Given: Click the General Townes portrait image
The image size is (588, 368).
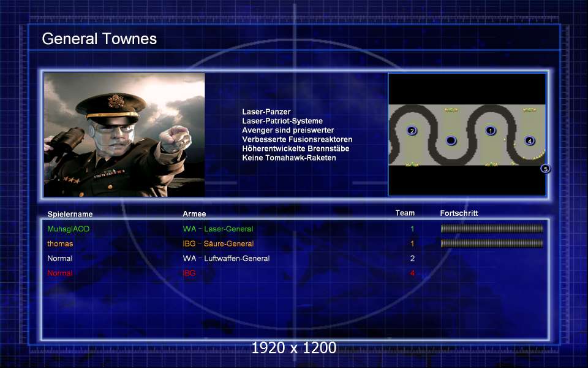Looking at the screenshot, I should click(124, 135).
